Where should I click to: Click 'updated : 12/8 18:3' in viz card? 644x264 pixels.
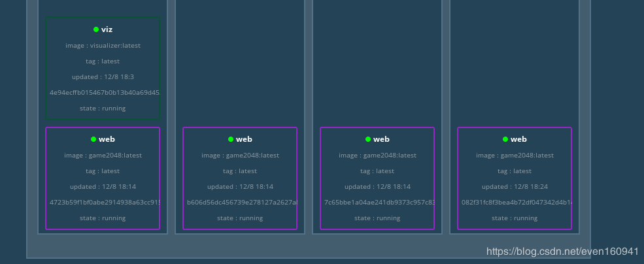point(103,76)
